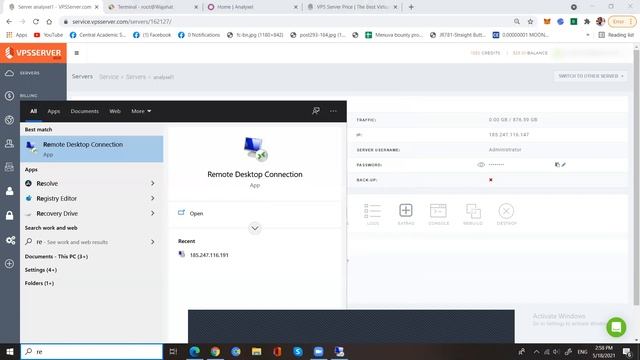Click the VPSSERVER logo
The height and width of the screenshot is (360, 640).
(x=33, y=53)
